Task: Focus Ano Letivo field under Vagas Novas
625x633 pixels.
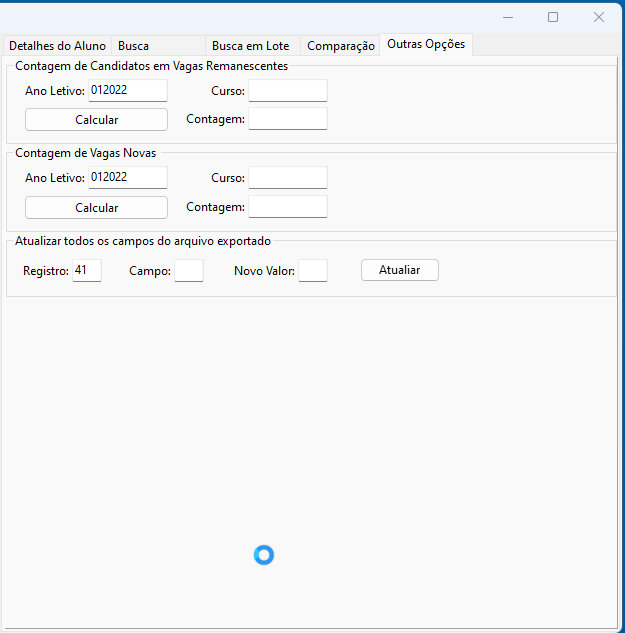Action: [127, 178]
